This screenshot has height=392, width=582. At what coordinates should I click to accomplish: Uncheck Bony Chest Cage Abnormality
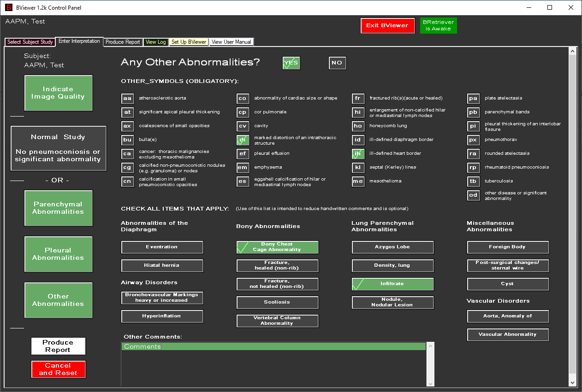[x=277, y=247]
